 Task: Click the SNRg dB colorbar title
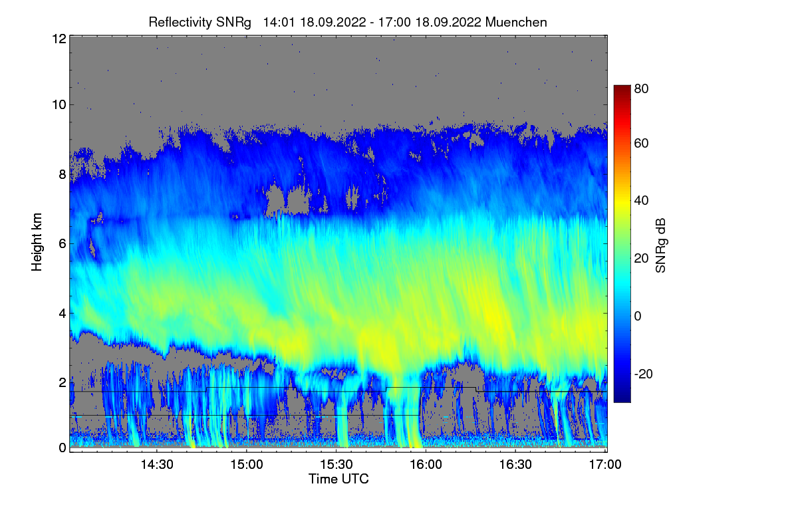tap(660, 244)
